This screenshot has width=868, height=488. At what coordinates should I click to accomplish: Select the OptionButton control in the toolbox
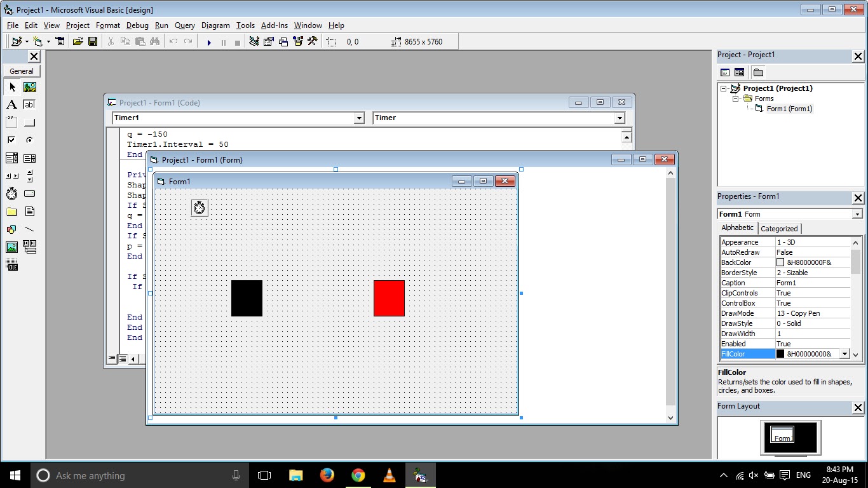(x=29, y=140)
